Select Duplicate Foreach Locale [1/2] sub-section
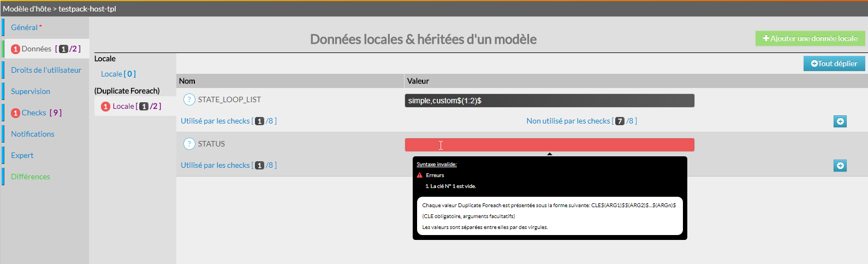This screenshot has width=868, height=264. pos(131,106)
